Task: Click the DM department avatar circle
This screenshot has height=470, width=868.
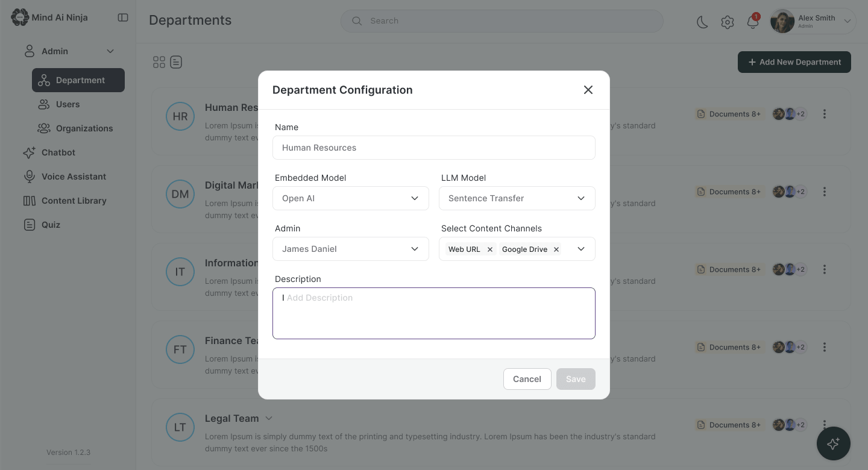Action: [x=180, y=194]
